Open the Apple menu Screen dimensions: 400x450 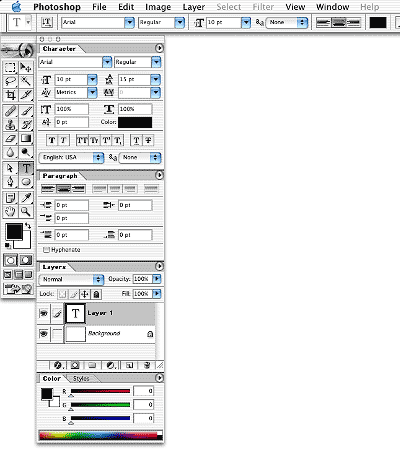[16, 6]
